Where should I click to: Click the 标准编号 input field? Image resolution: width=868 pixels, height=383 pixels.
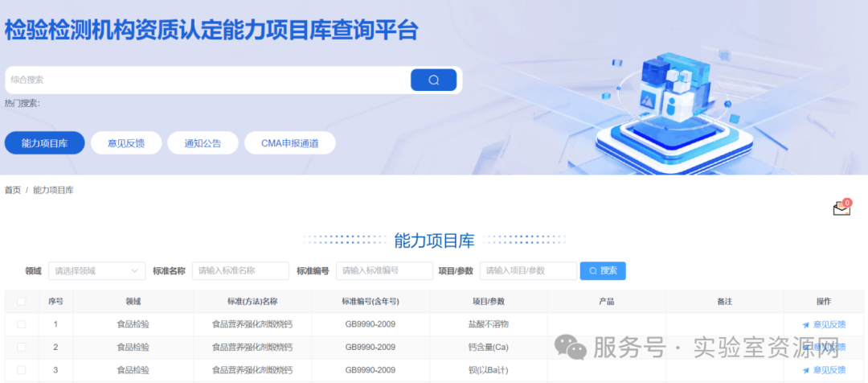coord(384,271)
